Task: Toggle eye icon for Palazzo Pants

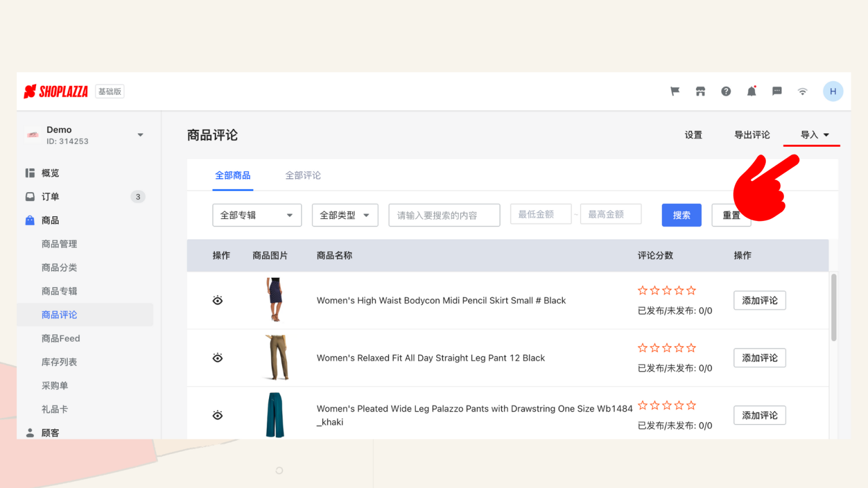Action: 218,415
